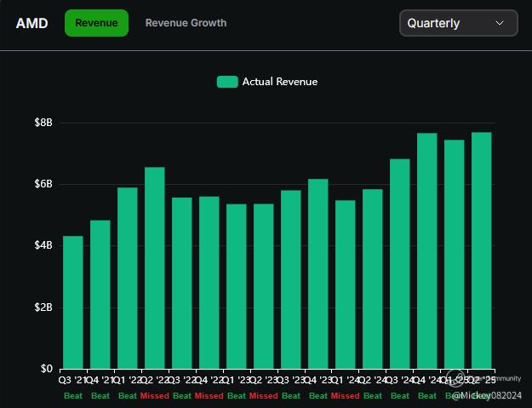Click the Q1 '22 revenue bar

128,279
